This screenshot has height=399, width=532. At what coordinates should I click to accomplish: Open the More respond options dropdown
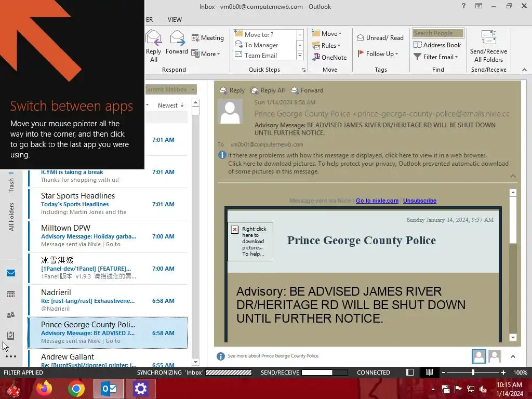click(206, 54)
